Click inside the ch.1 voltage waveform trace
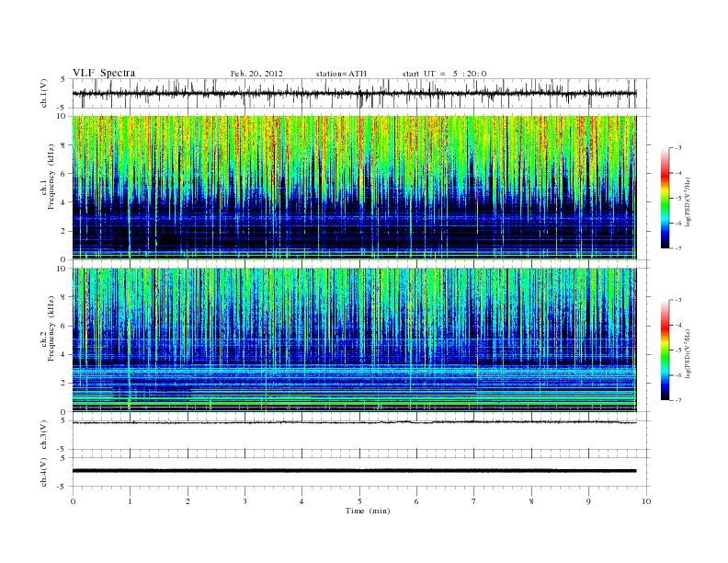 tap(354, 94)
